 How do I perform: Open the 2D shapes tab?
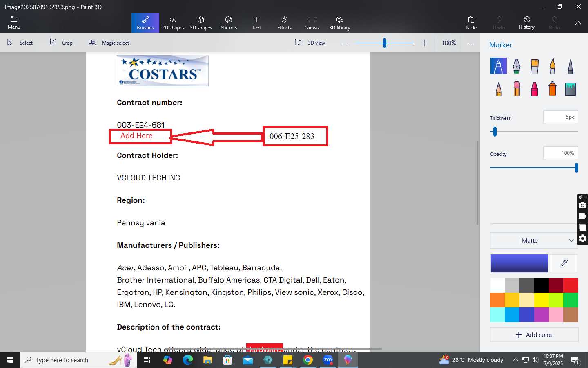tap(173, 23)
